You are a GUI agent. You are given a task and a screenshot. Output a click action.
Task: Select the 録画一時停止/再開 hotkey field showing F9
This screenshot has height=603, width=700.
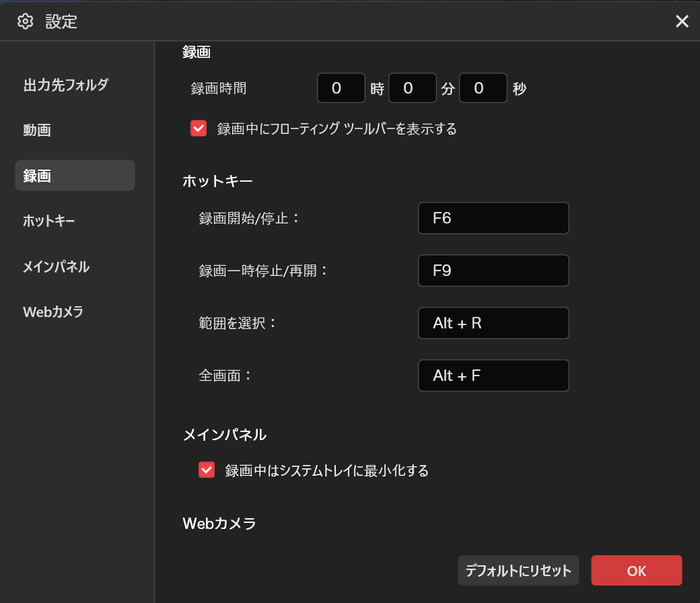tap(493, 271)
